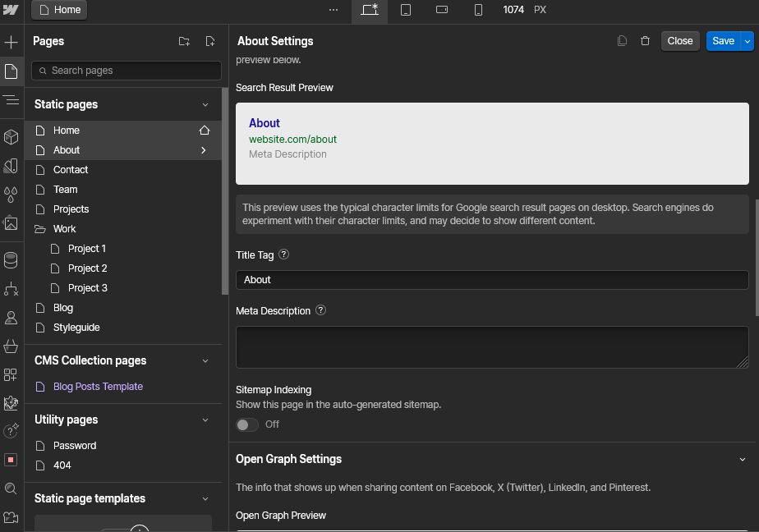Click the About title in search preview
This screenshot has height=532, width=759.
click(264, 123)
